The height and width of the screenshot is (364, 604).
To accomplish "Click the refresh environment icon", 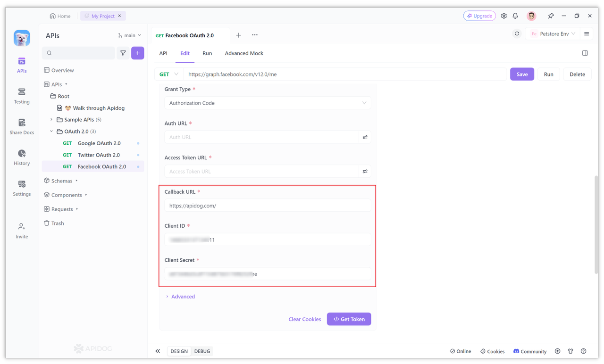I will (517, 34).
